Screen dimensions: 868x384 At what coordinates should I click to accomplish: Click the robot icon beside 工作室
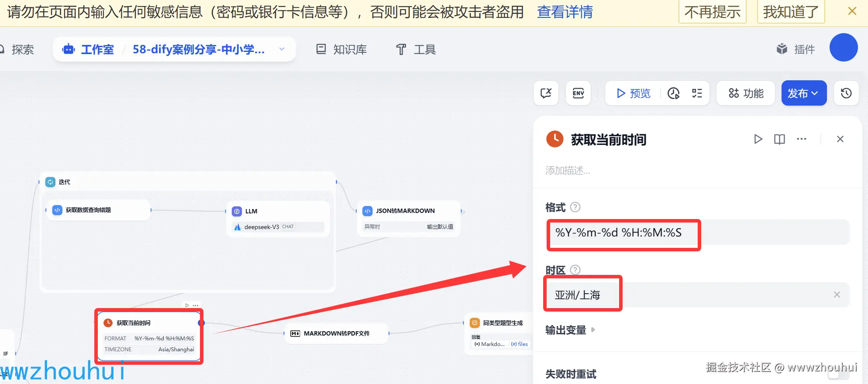point(69,49)
